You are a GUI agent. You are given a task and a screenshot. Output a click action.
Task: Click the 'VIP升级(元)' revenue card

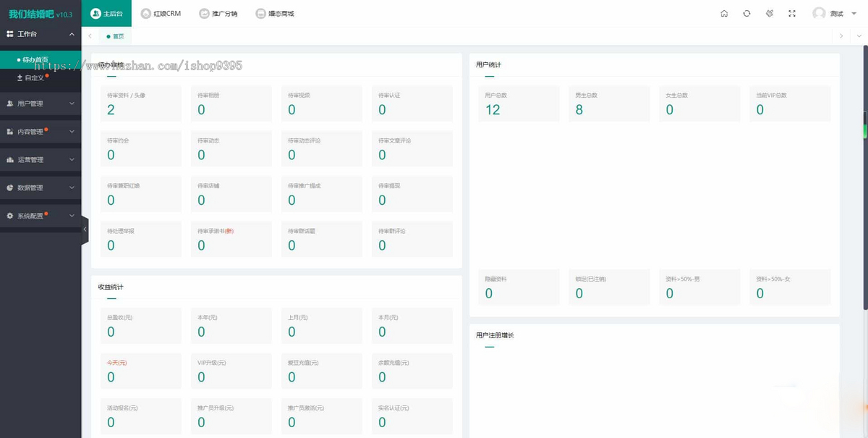pos(231,371)
